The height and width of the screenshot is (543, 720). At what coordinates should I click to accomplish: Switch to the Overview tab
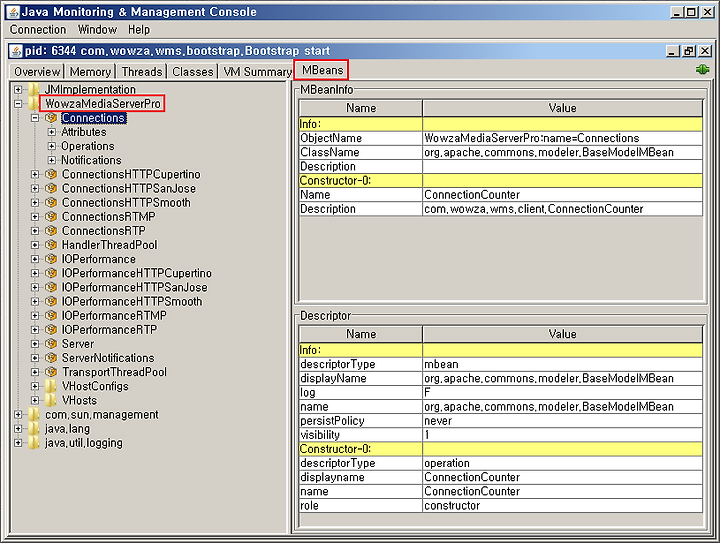click(37, 72)
